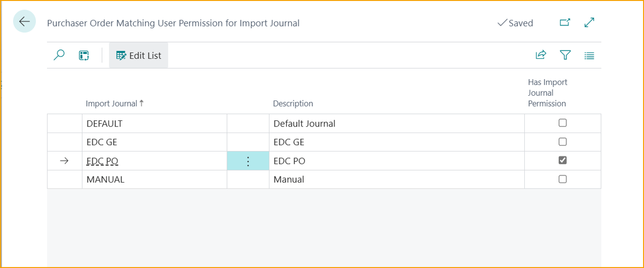The height and width of the screenshot is (268, 644).
Task: Sort by Import Journal column header
Action: 112,103
